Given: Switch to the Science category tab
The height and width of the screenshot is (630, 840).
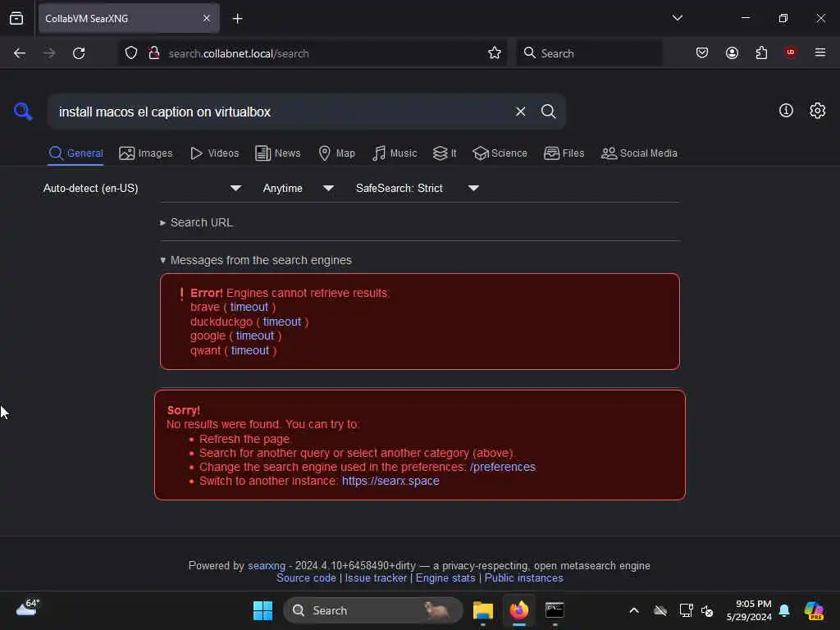Looking at the screenshot, I should (500, 153).
